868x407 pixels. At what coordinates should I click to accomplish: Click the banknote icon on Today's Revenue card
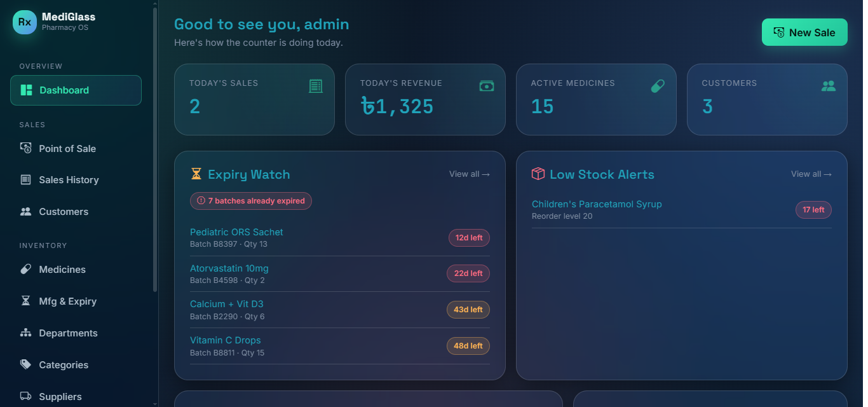[x=487, y=86]
